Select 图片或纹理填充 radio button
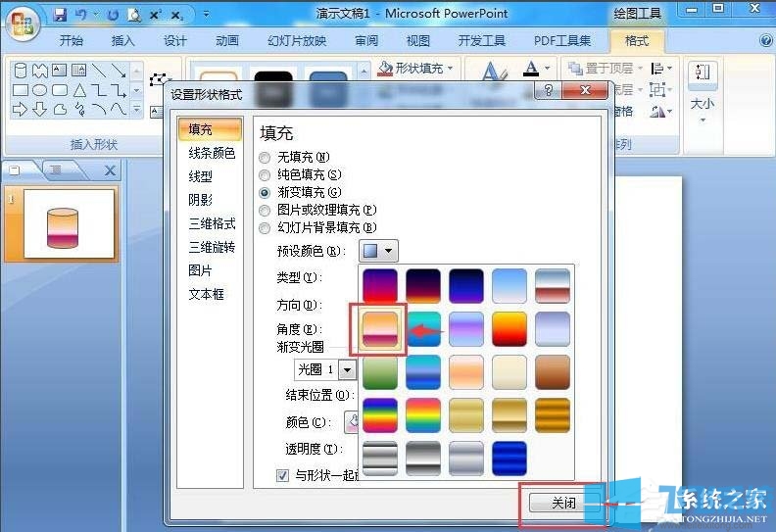The image size is (776, 532). [265, 210]
